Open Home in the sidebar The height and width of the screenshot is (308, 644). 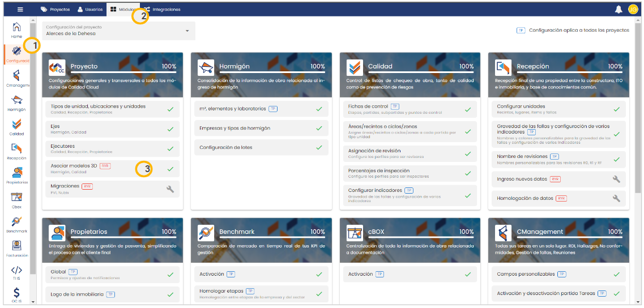16,30
